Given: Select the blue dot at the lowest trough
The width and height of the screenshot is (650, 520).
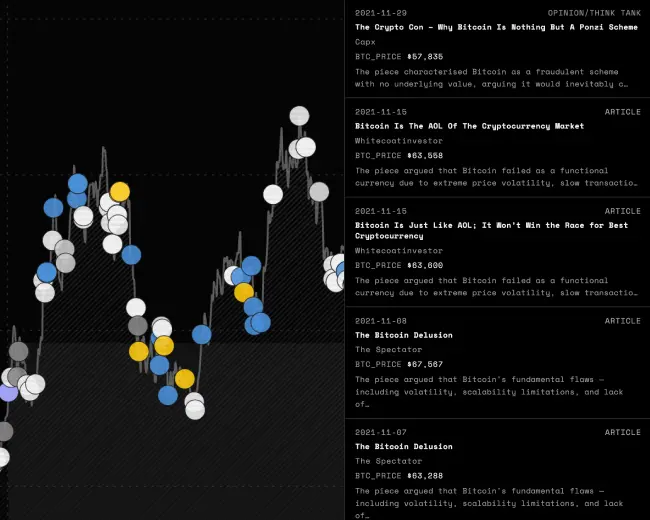Looking at the screenshot, I should pos(168,395).
